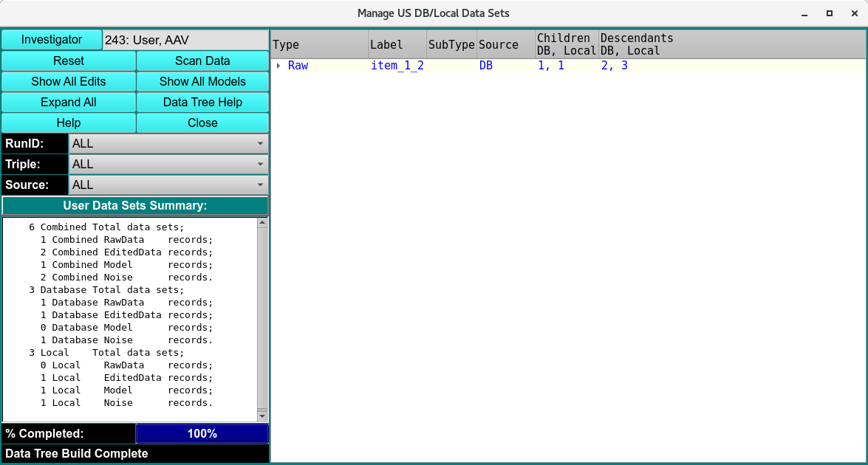This screenshot has height=465, width=868.
Task: Open the Triple filter dropdown
Action: pyautogui.click(x=168, y=164)
